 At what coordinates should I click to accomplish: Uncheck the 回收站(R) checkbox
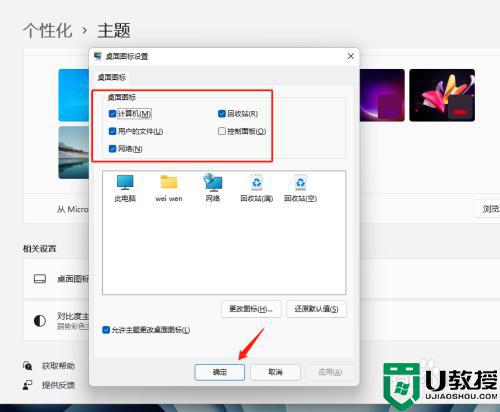point(222,114)
